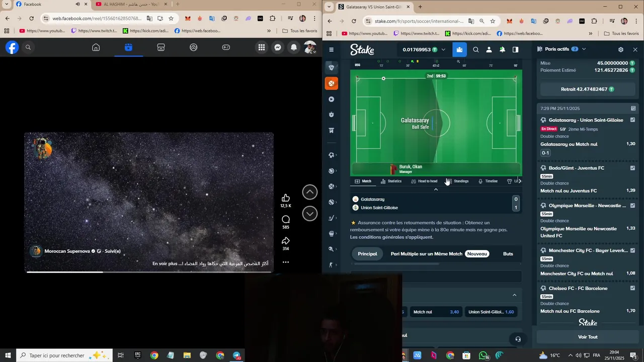
Task: Click En voir plus on reel caption
Action: [x=165, y=263]
